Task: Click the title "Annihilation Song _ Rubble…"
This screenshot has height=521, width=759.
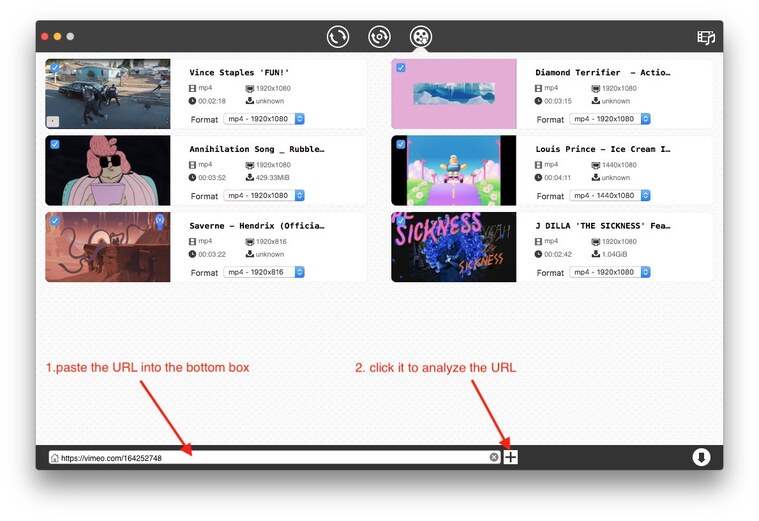Action: [x=257, y=149]
